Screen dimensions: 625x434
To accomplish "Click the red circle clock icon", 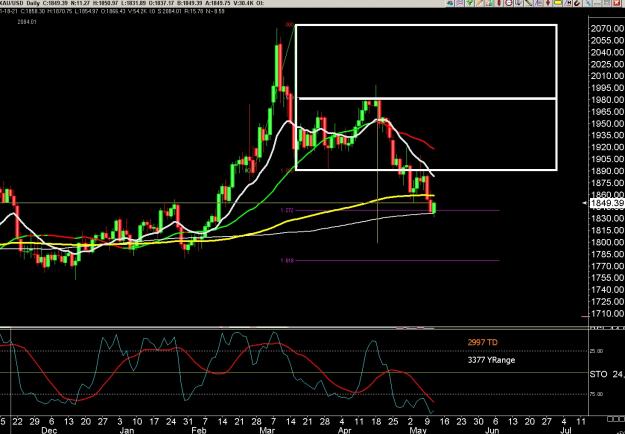I will [x=509, y=3].
